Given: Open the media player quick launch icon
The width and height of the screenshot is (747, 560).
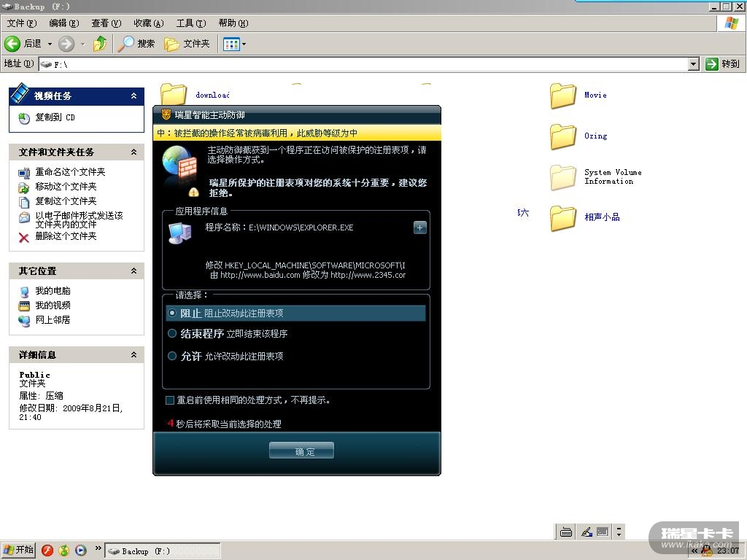Looking at the screenshot, I should pos(80,551).
